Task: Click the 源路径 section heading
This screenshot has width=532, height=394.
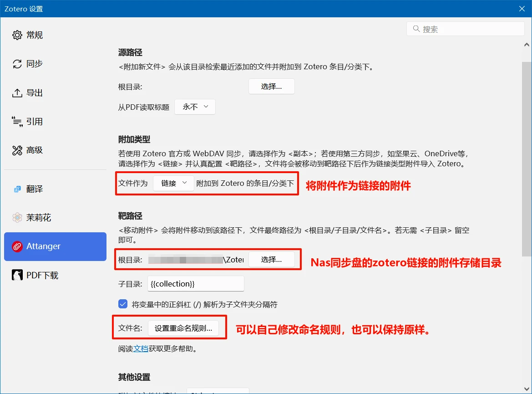Action: [x=130, y=53]
